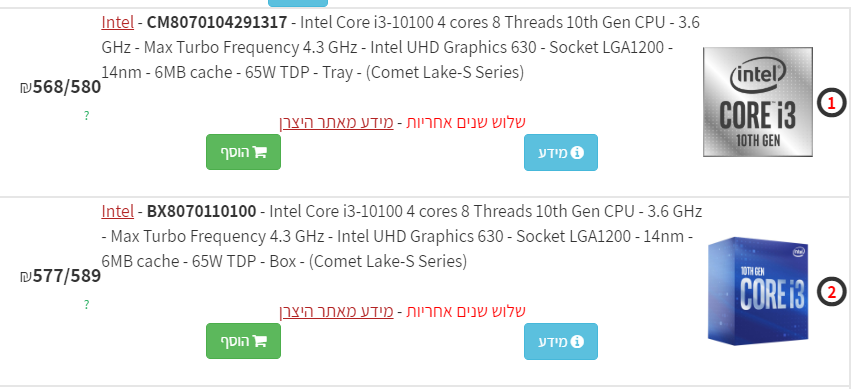Select the circled number 2 marker
The image size is (852, 389).
[831, 292]
